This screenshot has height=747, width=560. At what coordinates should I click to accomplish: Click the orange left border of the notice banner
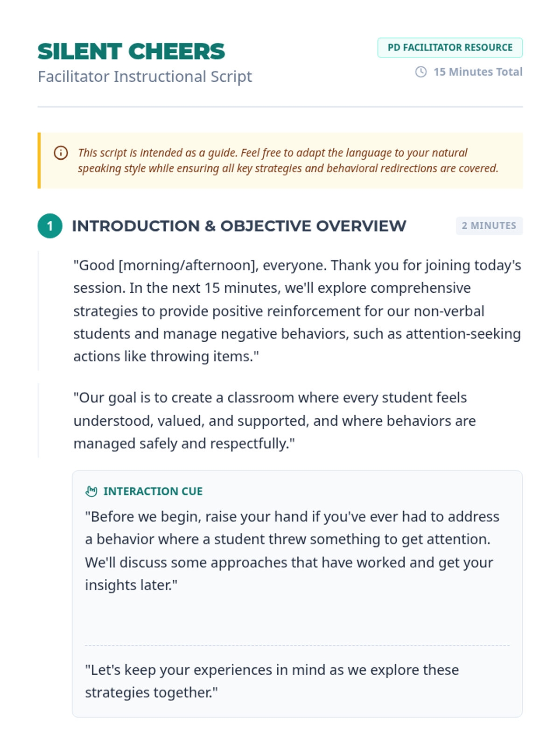[x=39, y=161]
